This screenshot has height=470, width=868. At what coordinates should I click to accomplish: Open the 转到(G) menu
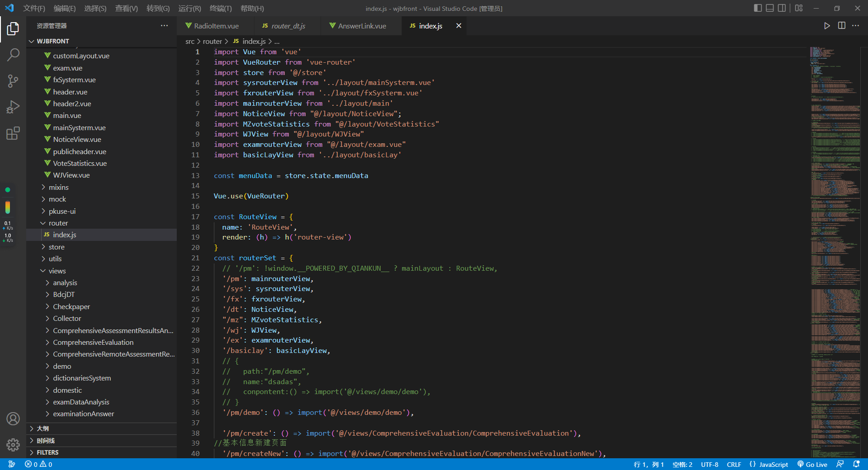click(x=158, y=9)
